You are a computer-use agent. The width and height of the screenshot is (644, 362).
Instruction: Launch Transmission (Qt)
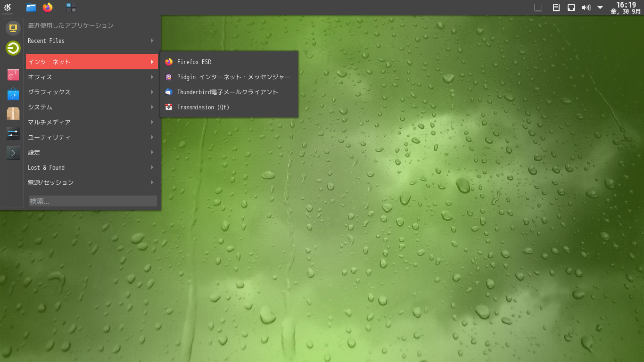point(229,107)
